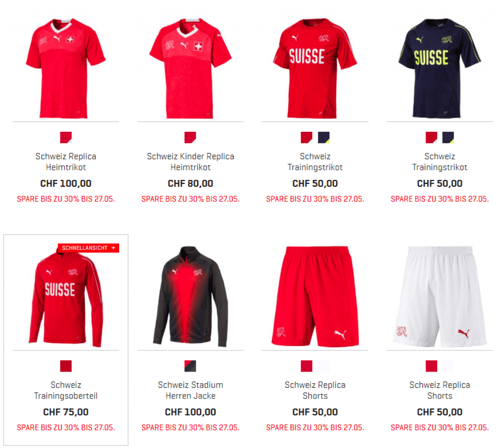Select red swatch under navy Trainingstrikot

coord(431,138)
